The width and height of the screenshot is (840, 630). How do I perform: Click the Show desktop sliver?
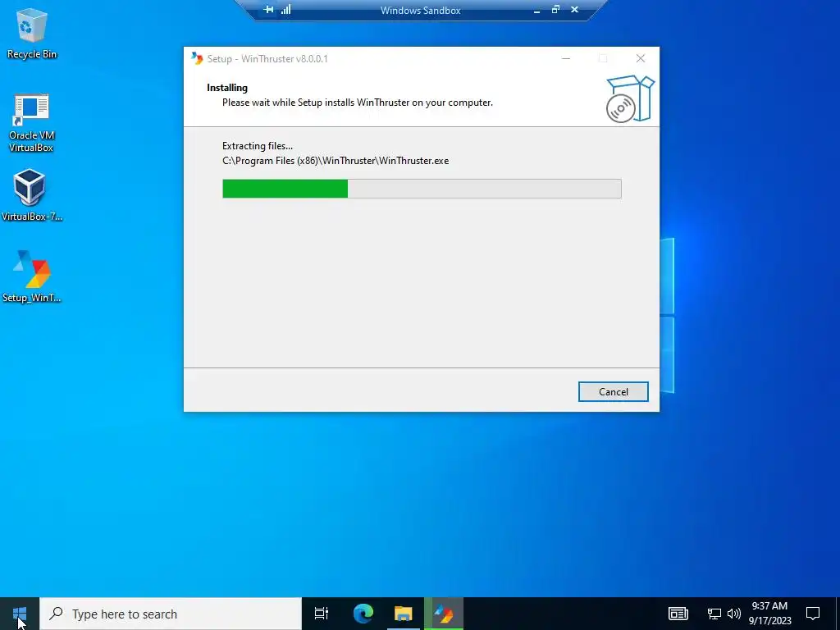point(838,614)
